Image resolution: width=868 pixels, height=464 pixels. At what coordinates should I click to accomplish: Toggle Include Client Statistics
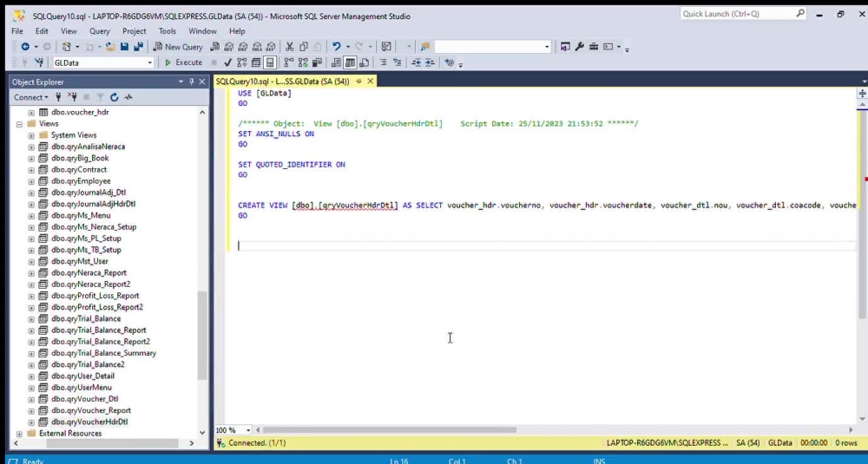coord(317,62)
